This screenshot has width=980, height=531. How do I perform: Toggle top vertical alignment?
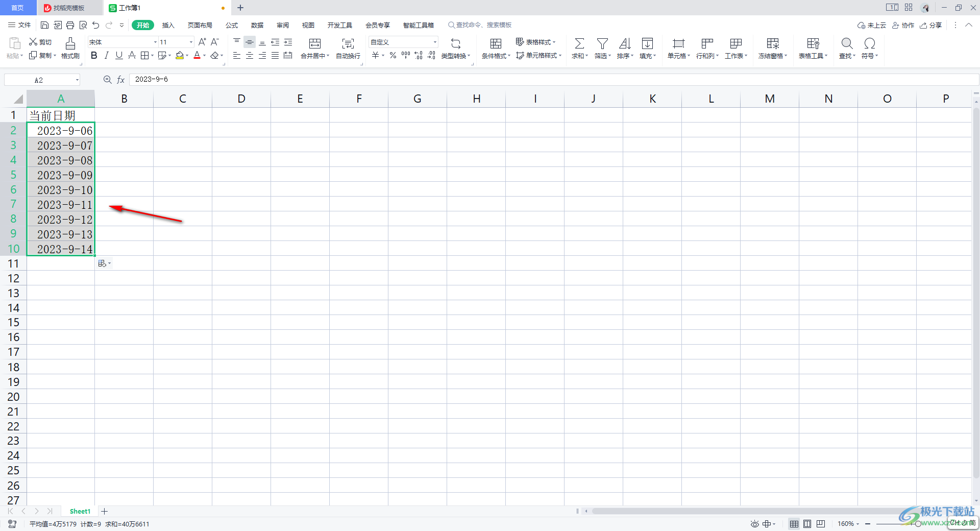237,42
